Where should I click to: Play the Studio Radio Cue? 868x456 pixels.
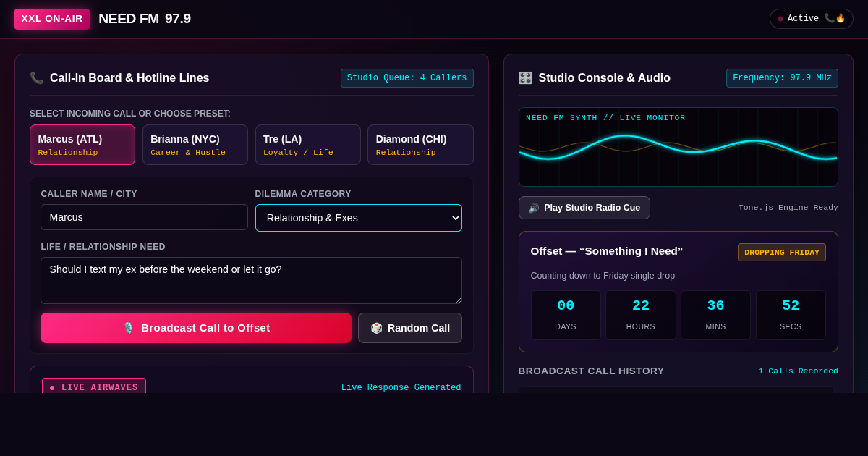(x=584, y=208)
